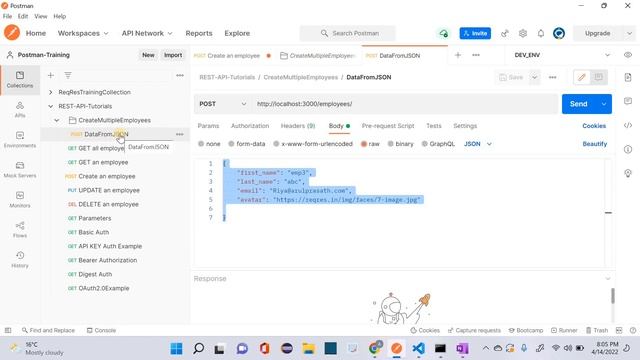Viewport: 640px width, 360px height.
Task: Open the JSON format dropdown
Action: 478,144
